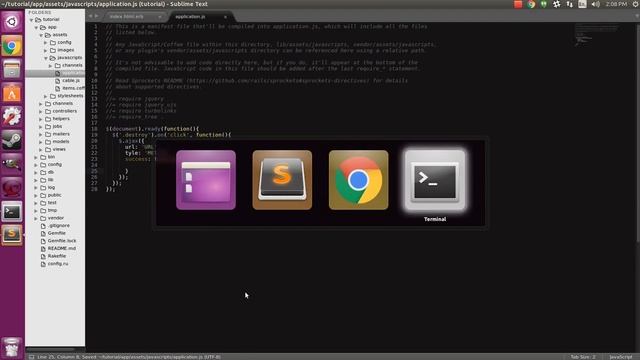Viewport: 640px width, 360px height.
Task: Go forward with tab right arrow
Action: (x=97, y=16)
